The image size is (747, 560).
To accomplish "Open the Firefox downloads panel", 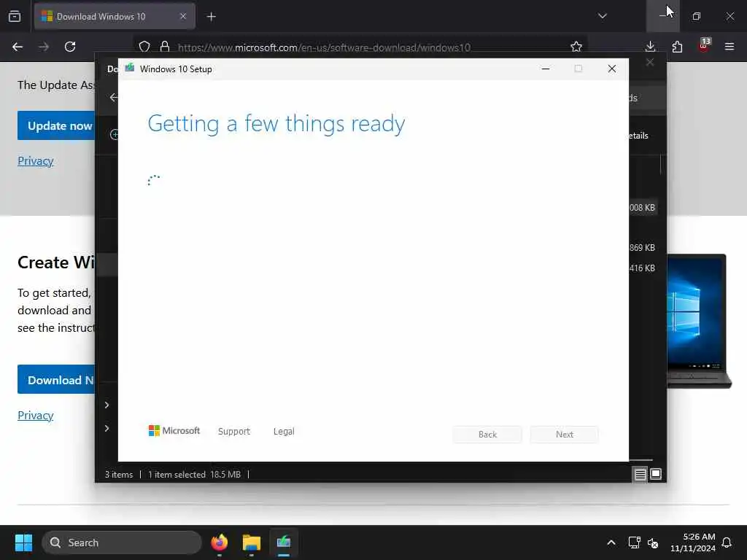I will (650, 47).
